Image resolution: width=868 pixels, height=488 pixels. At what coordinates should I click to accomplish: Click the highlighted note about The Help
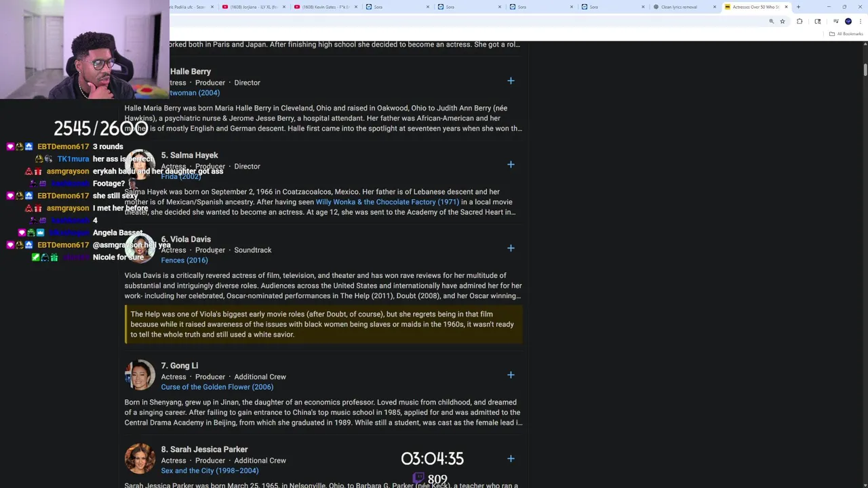tap(323, 324)
